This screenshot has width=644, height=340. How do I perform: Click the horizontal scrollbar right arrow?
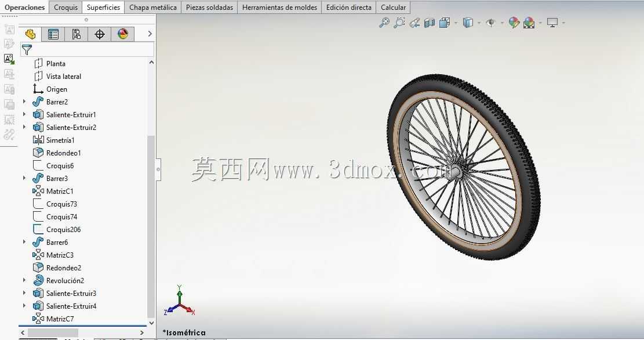[x=142, y=332]
